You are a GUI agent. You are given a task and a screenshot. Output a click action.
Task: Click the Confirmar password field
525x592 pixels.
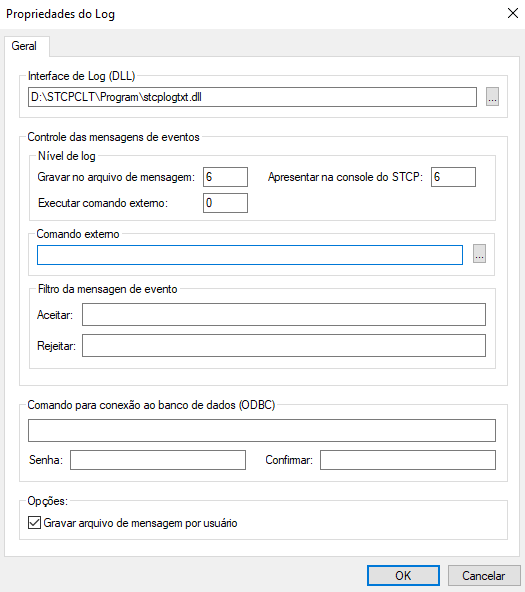408,460
